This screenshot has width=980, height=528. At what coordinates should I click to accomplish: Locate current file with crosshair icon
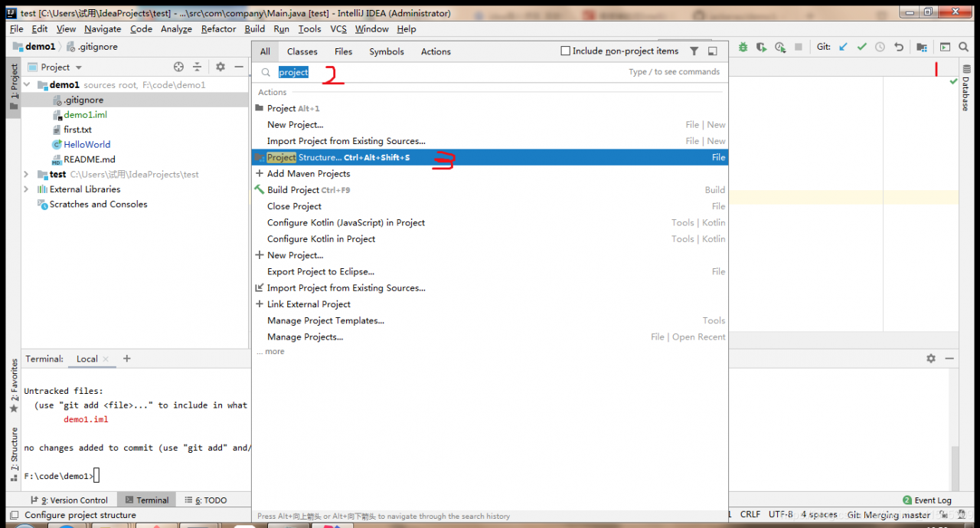(178, 67)
